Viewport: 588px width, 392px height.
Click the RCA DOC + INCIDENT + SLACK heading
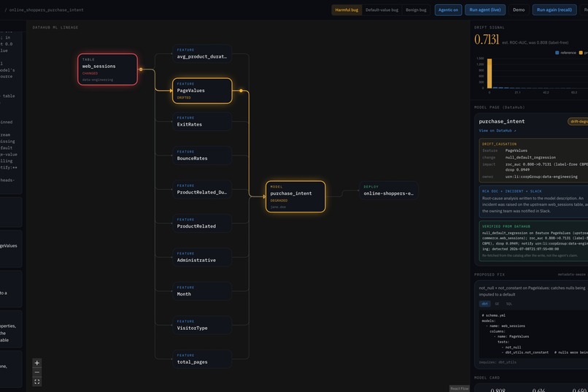pyautogui.click(x=511, y=191)
